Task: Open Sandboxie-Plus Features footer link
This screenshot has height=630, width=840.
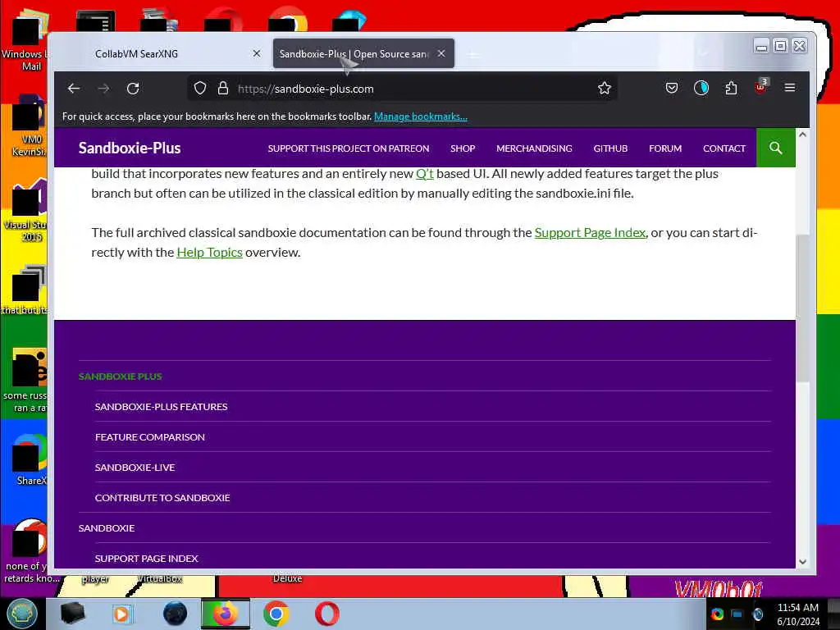Action: tap(162, 407)
